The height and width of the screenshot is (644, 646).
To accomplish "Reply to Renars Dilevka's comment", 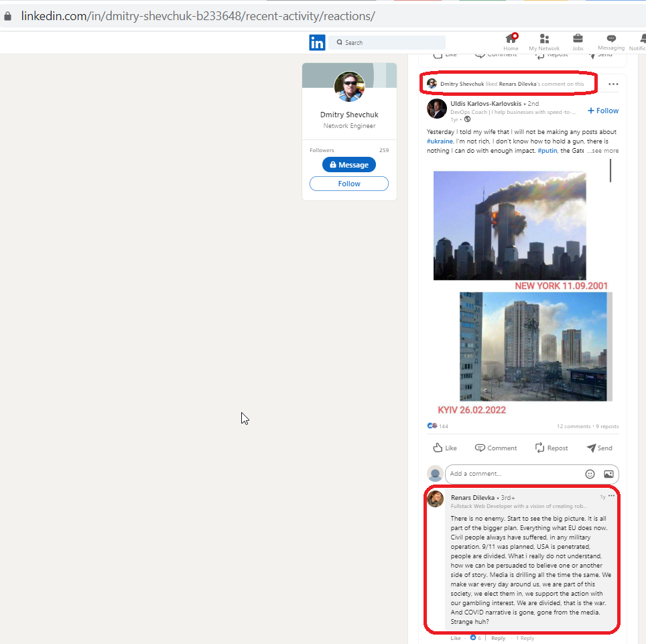I will 498,638.
